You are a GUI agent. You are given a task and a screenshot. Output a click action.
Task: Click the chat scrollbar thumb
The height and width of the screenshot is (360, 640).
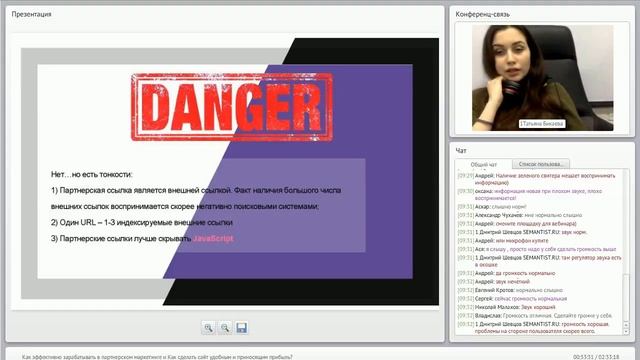(626, 298)
